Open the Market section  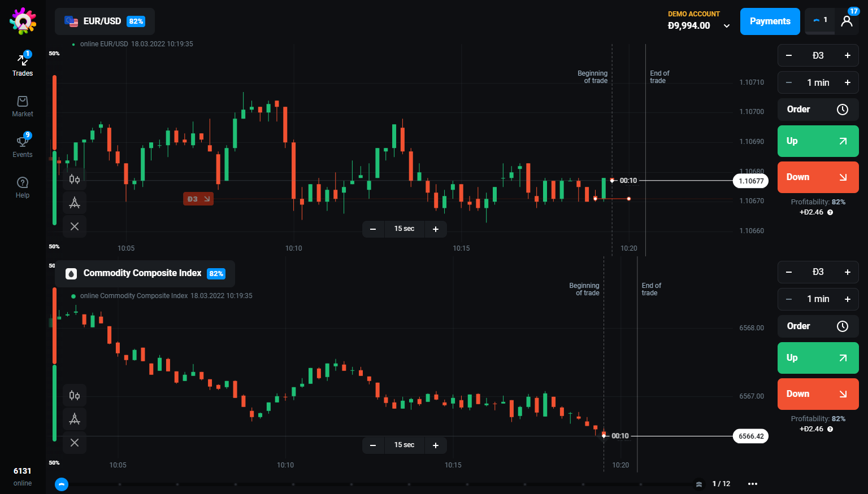(x=23, y=106)
